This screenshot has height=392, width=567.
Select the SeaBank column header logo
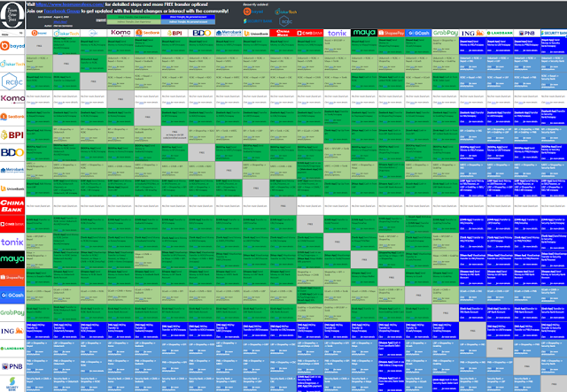click(148, 33)
